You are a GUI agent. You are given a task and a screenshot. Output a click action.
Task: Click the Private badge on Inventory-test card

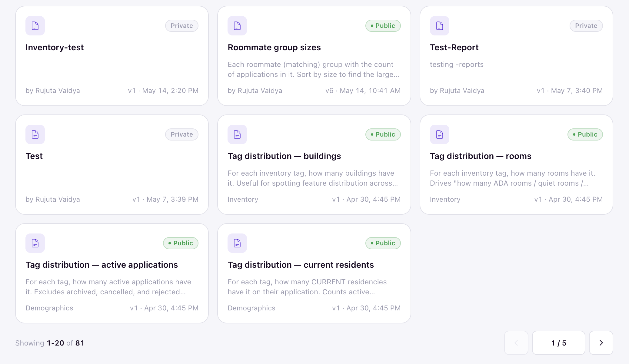pyautogui.click(x=182, y=26)
